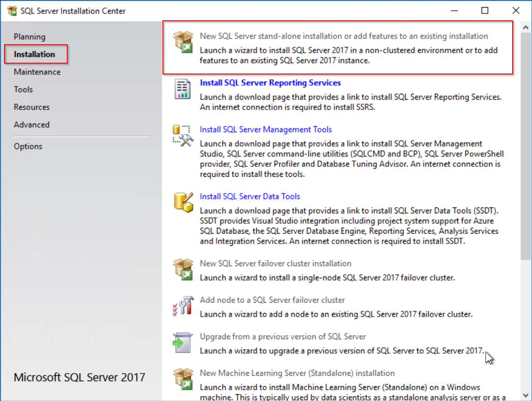Screen dimensions: 532x401
Task: Open the Tools section
Action: pos(23,89)
